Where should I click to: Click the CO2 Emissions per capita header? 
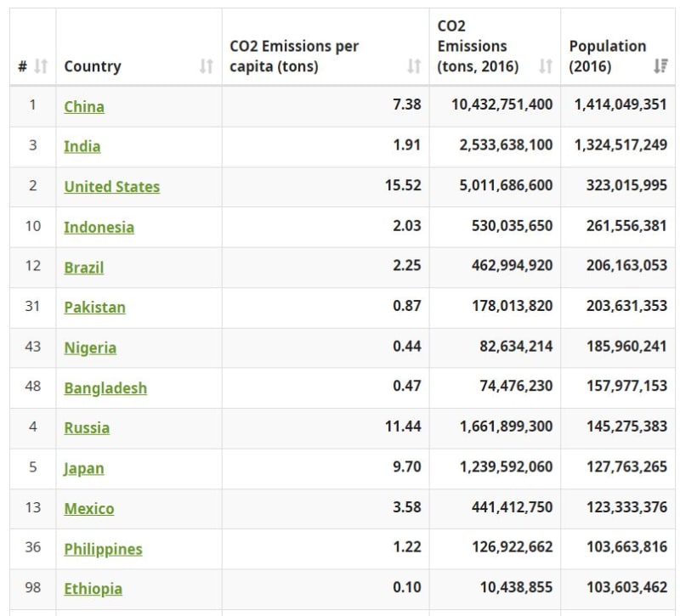[294, 56]
